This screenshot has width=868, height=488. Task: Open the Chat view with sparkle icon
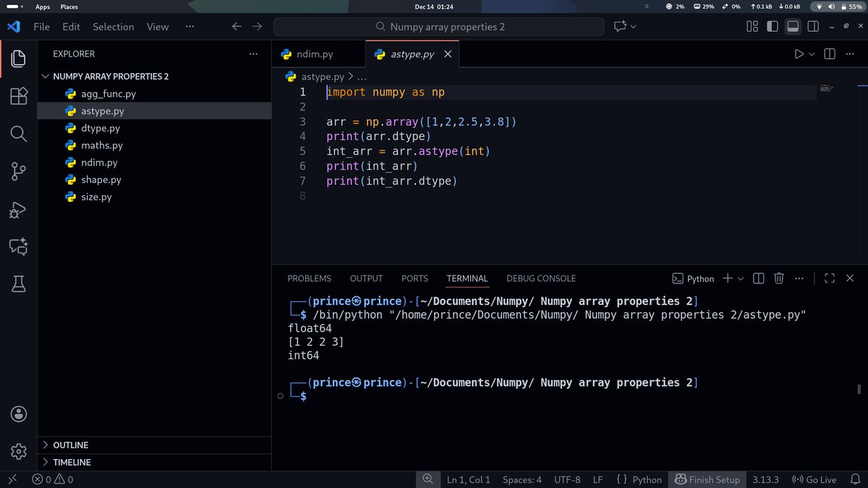(18, 247)
